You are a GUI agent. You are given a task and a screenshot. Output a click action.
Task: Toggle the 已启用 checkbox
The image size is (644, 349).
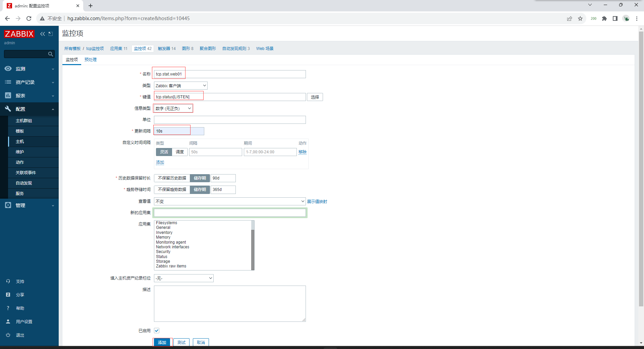point(157,331)
